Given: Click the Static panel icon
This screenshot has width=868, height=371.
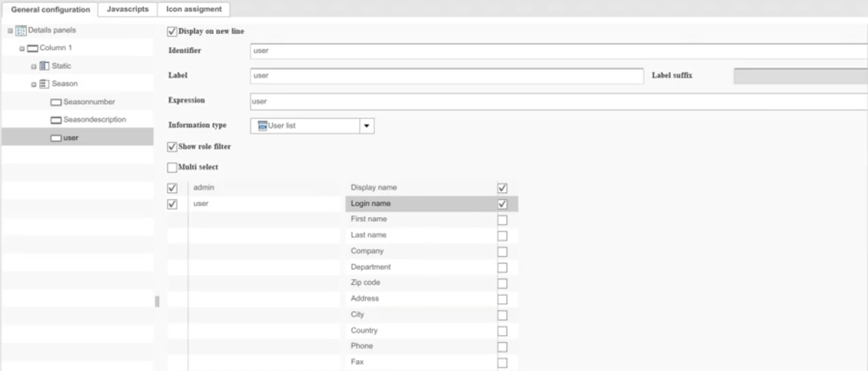Looking at the screenshot, I should point(44,66).
